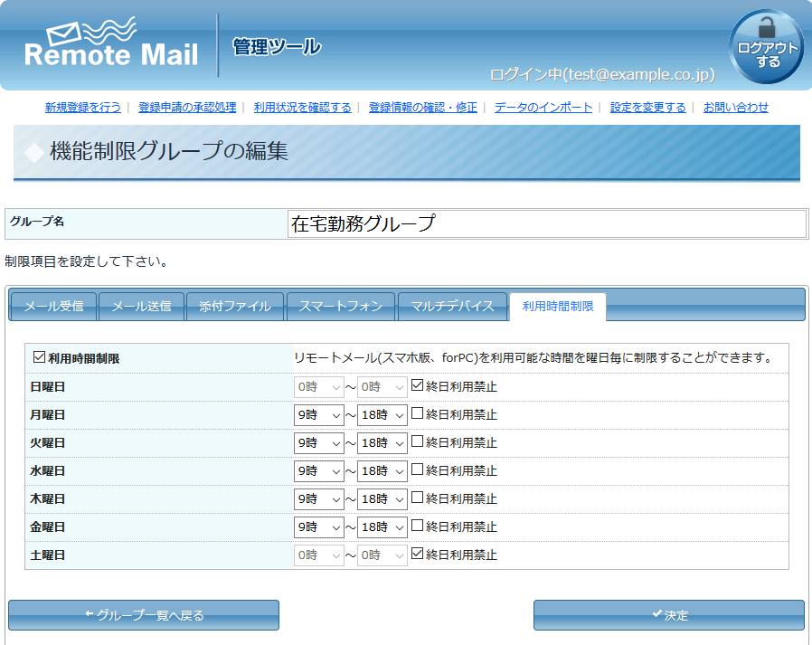The height and width of the screenshot is (645, 812).
Task: Click the グループ名 input field
Action: pos(547,223)
